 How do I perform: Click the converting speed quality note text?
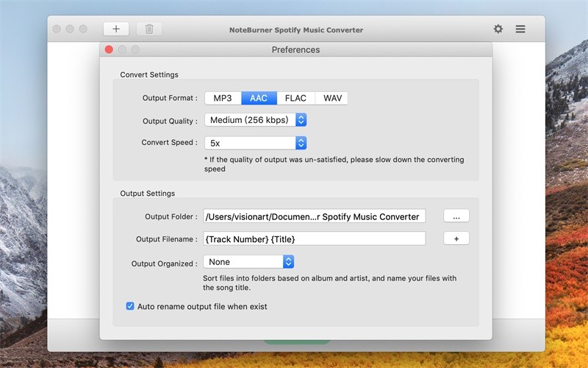tap(334, 164)
